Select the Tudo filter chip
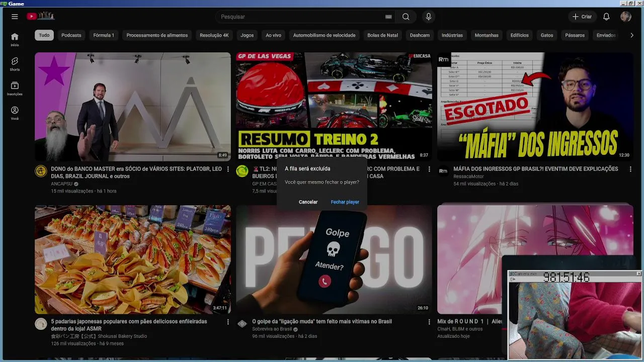Image resolution: width=644 pixels, height=362 pixels. [44, 35]
